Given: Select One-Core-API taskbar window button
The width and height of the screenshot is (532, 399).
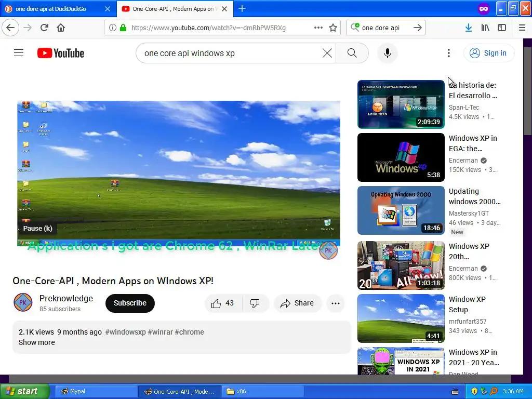Looking at the screenshot, I should pyautogui.click(x=180, y=392).
